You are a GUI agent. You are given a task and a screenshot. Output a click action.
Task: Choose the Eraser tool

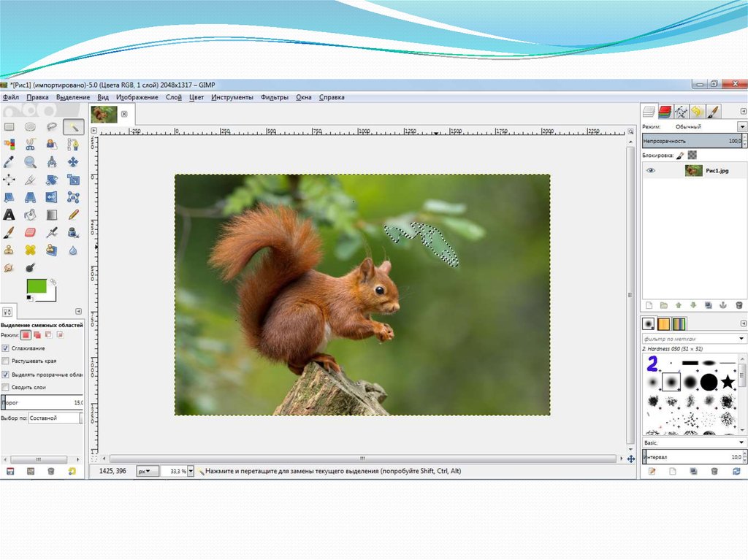coord(31,232)
